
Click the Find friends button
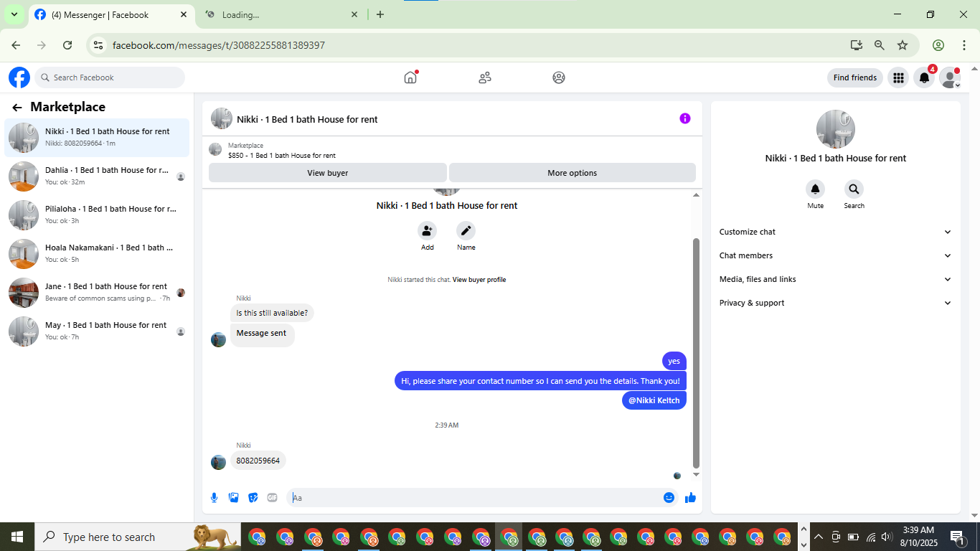point(855,77)
